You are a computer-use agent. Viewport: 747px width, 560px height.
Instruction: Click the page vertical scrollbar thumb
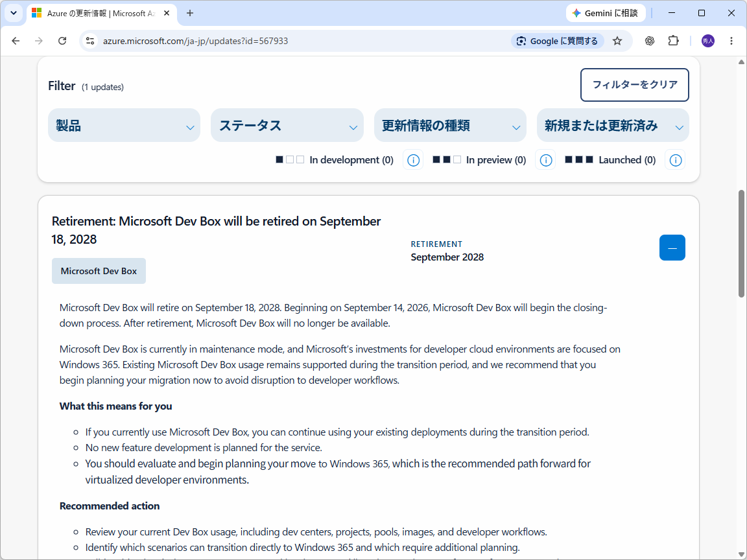coord(741,244)
